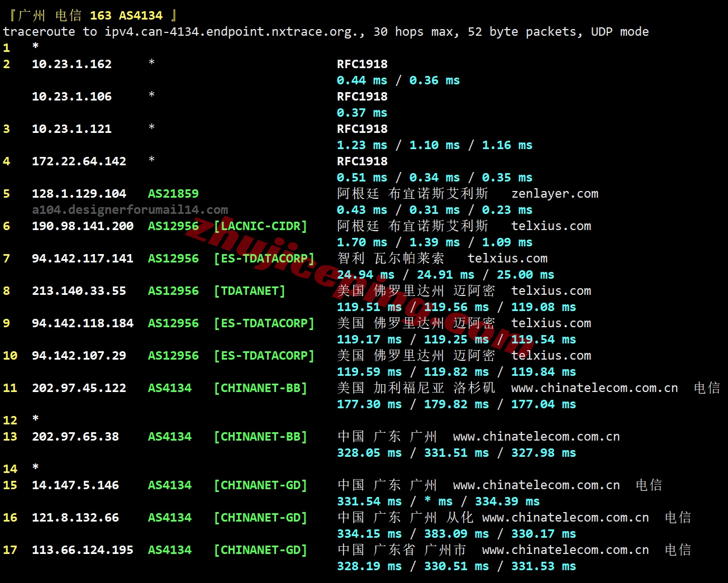Click the 广州 电信 163 AS4134 header
This screenshot has height=583, width=728.
[x=93, y=15]
